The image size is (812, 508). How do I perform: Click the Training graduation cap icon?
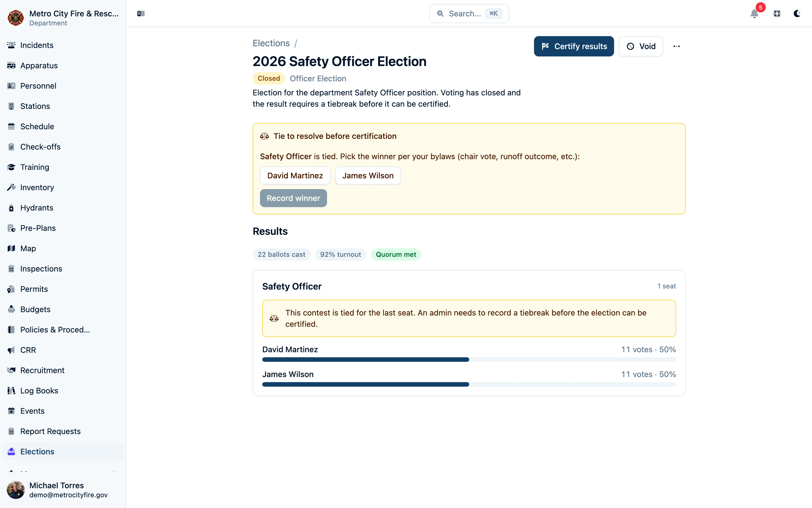coord(11,167)
